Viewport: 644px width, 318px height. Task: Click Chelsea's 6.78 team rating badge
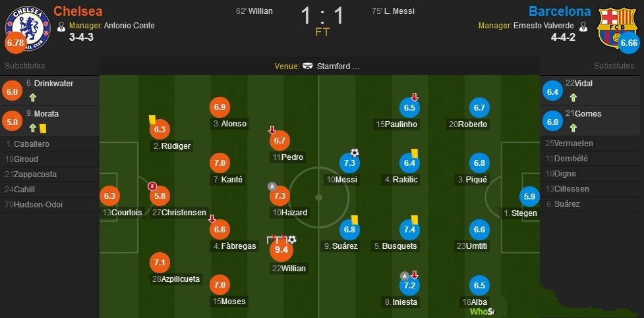point(15,43)
